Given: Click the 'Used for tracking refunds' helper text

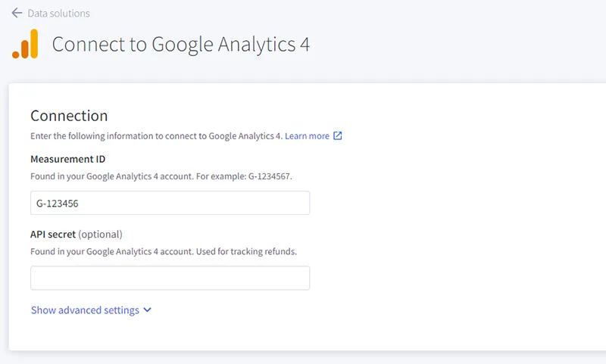Looking at the screenshot, I should click(x=246, y=252).
